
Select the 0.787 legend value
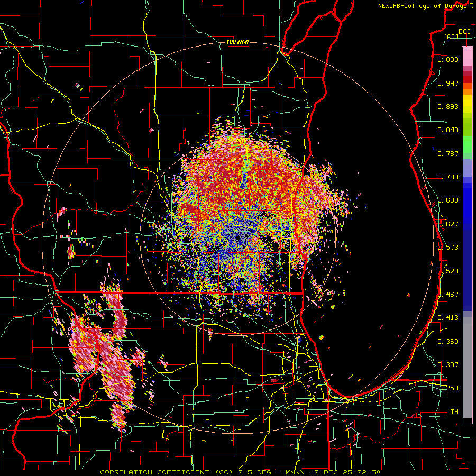(448, 153)
